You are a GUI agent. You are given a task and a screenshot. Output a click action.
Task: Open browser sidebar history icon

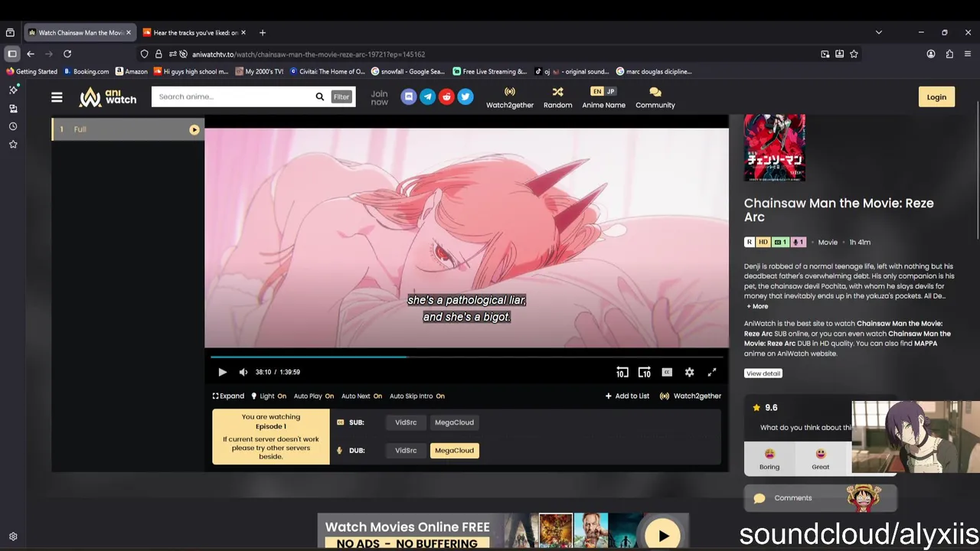pos(13,126)
